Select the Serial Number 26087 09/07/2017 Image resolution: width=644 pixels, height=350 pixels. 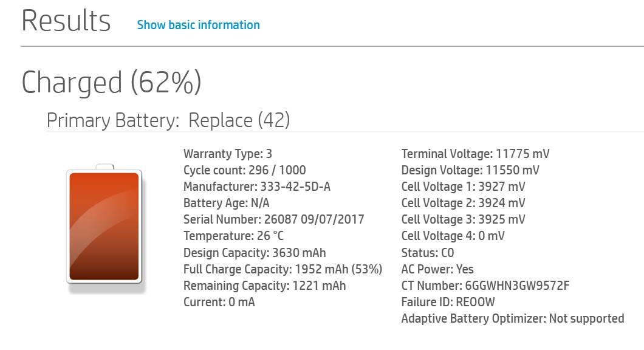tap(272, 219)
